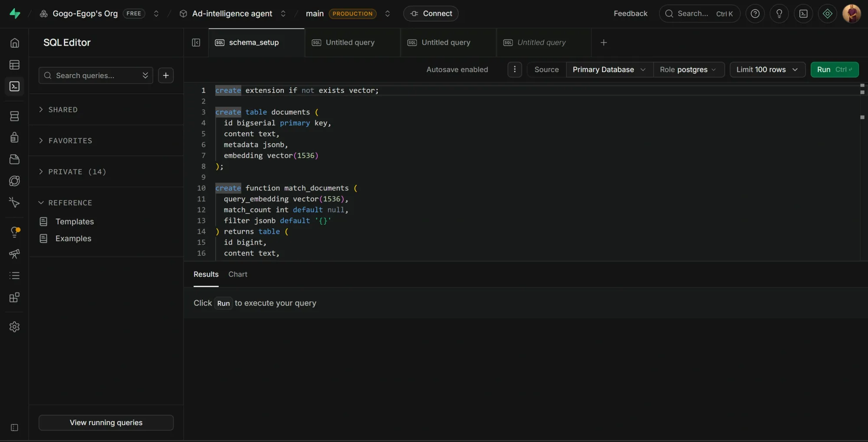Expand the sidebar via bottom-left panel icon
Image resolution: width=868 pixels, height=442 pixels.
pyautogui.click(x=14, y=428)
